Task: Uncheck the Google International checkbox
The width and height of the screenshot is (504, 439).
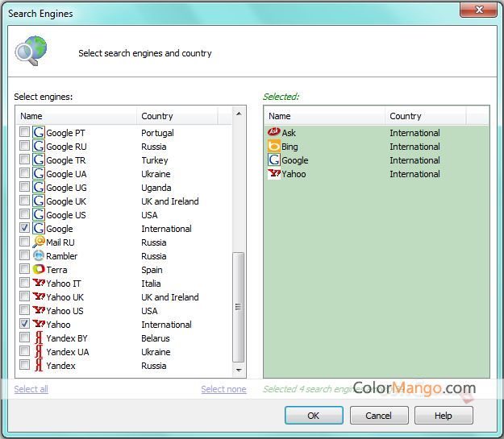Action: click(24, 229)
